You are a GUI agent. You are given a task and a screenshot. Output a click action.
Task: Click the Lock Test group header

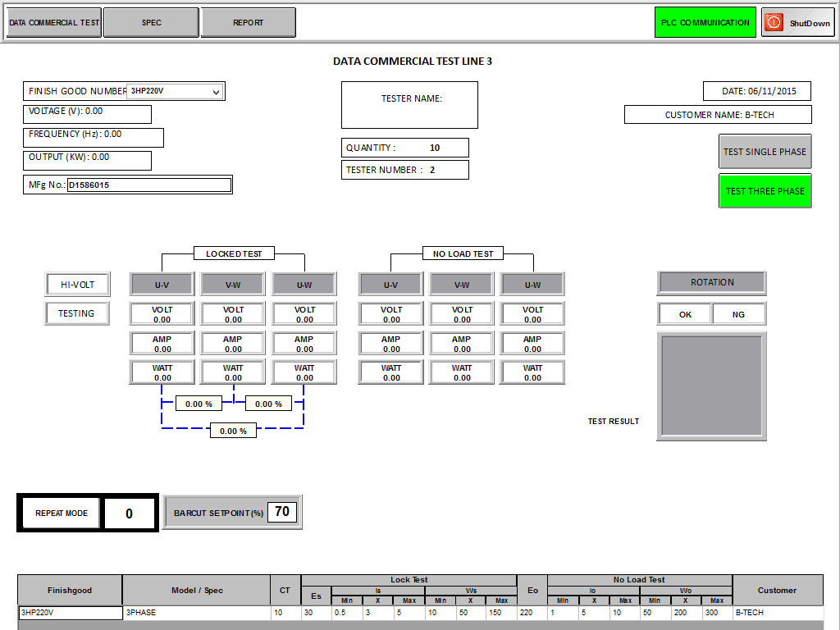click(x=409, y=580)
